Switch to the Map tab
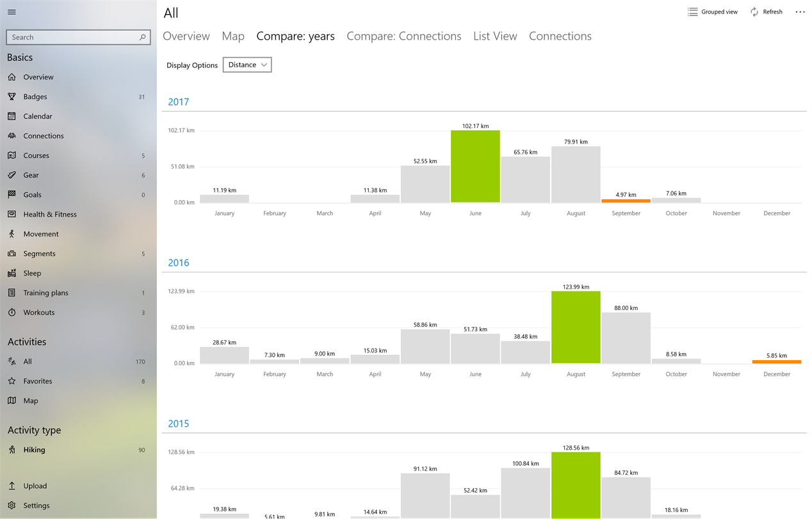The width and height of the screenshot is (812, 519). point(233,36)
